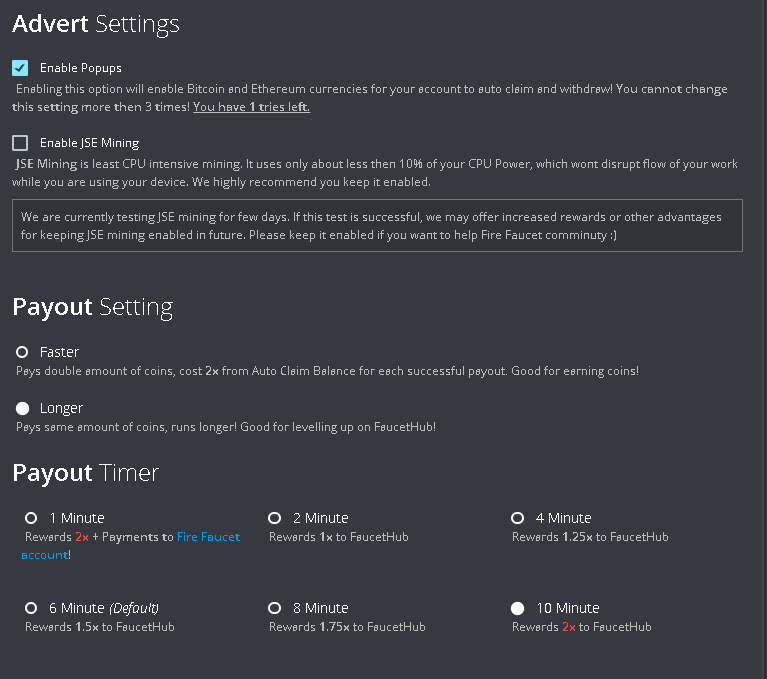767x679 pixels.
Task: Tick the Enable JSE Mining checkbox
Action: [20, 143]
